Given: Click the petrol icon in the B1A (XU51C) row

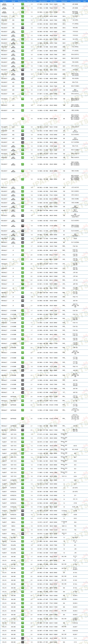Looking at the screenshot, I should [x=23, y=55].
